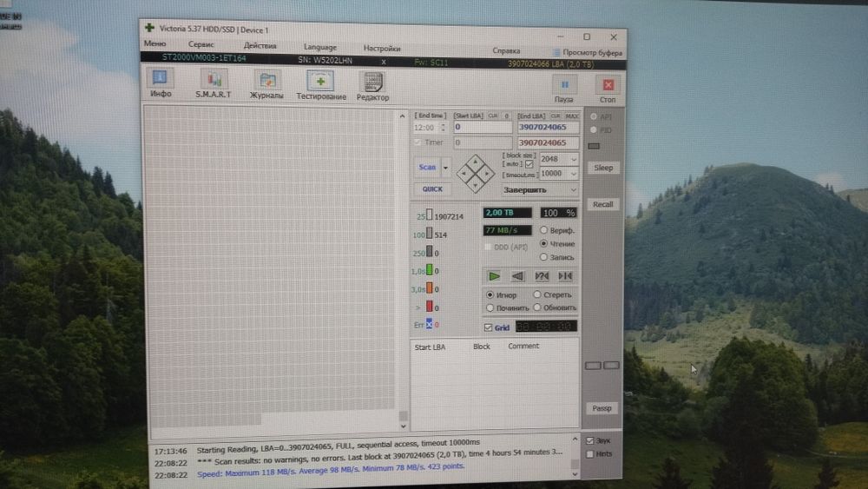868x489 pixels.
Task: Choose the Починить remap action
Action: [508, 307]
